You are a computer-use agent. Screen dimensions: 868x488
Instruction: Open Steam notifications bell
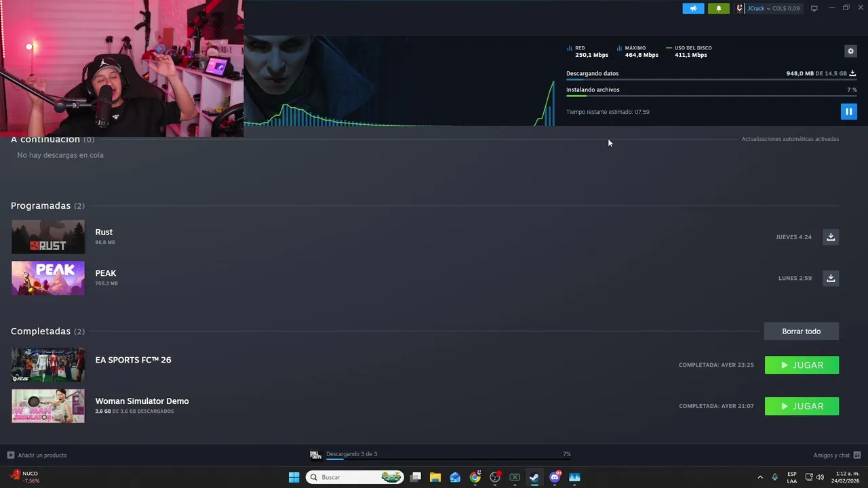[x=719, y=8]
